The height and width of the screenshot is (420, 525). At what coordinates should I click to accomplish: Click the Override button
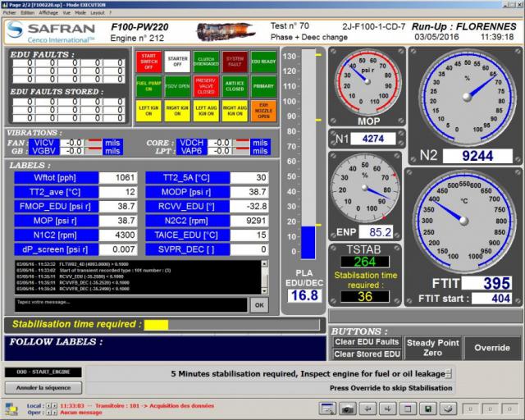(492, 348)
